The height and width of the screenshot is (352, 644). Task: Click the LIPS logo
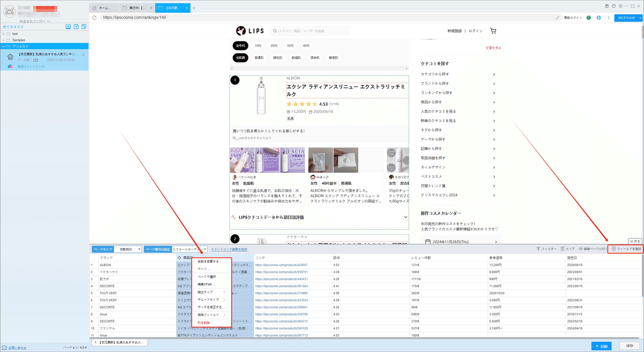click(250, 31)
